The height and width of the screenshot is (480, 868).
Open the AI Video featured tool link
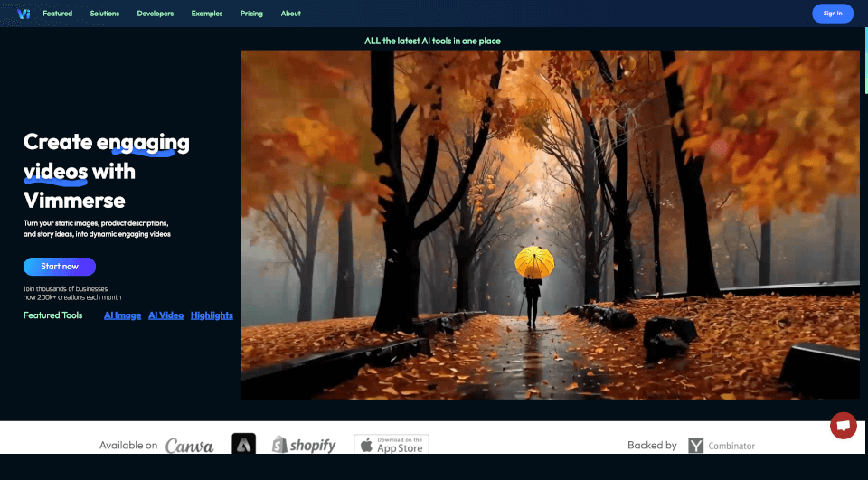point(165,315)
